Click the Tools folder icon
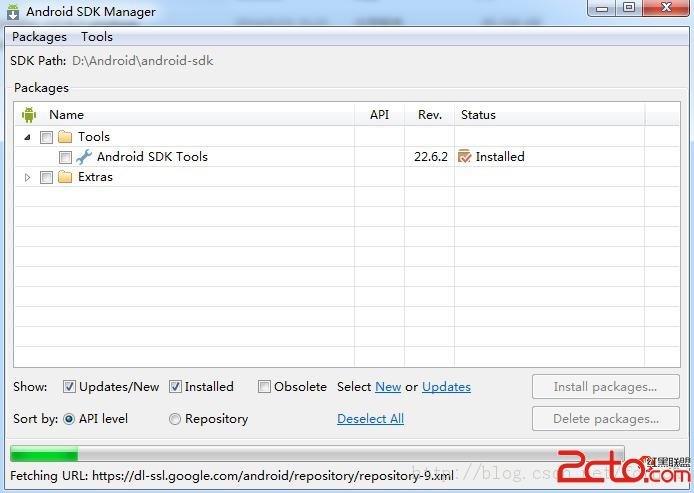 point(65,137)
